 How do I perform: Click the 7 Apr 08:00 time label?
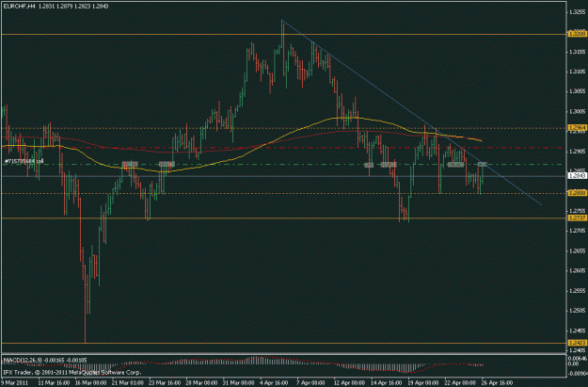click(x=310, y=383)
